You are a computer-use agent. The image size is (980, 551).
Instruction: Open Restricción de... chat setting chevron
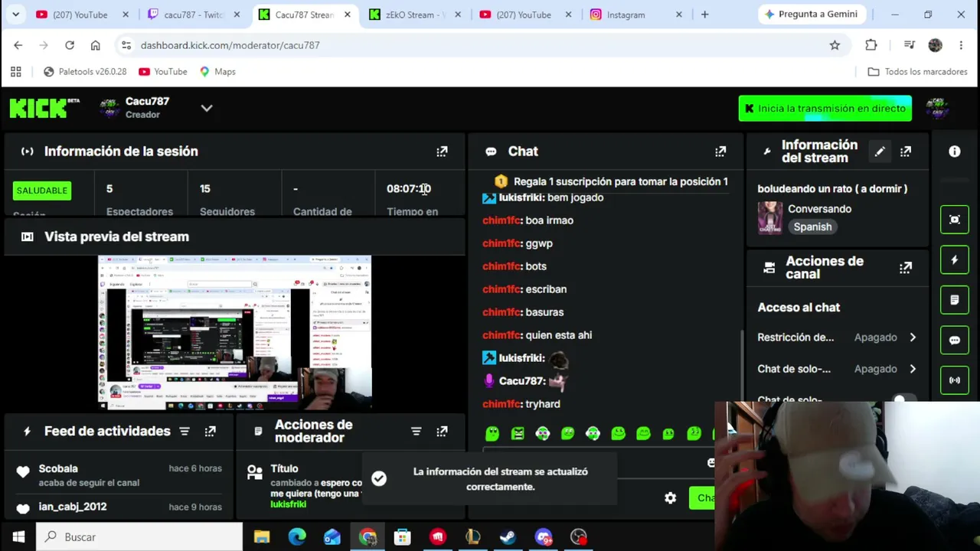point(913,337)
